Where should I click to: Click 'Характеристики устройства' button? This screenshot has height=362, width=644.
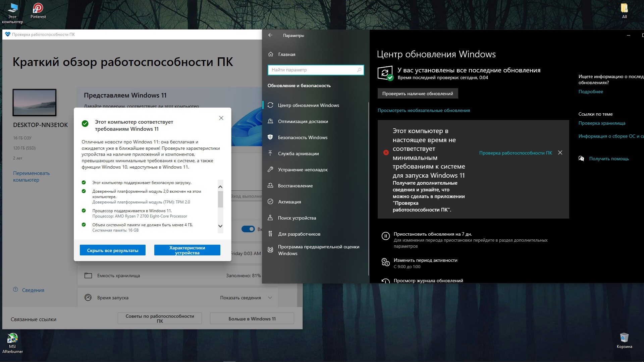click(x=187, y=250)
